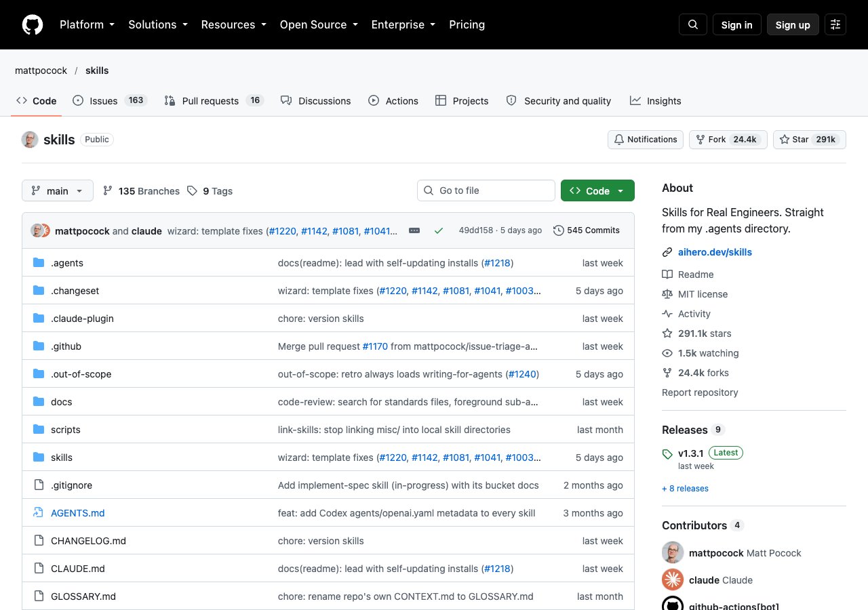Image resolution: width=868 pixels, height=610 pixels.
Task: Open the Discussions tab
Action: 315,100
